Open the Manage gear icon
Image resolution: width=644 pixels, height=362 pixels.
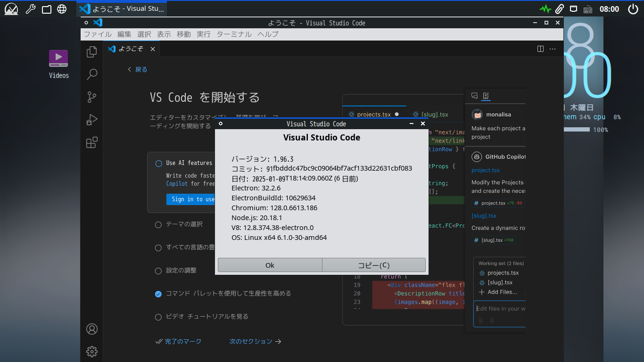click(92, 351)
